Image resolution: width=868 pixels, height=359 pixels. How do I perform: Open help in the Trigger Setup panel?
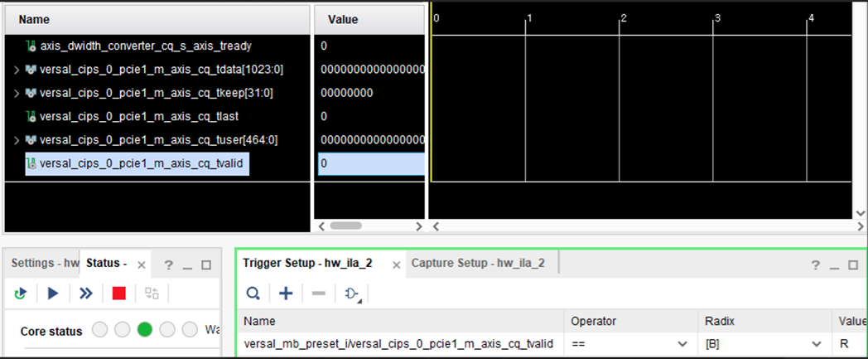pyautogui.click(x=815, y=264)
